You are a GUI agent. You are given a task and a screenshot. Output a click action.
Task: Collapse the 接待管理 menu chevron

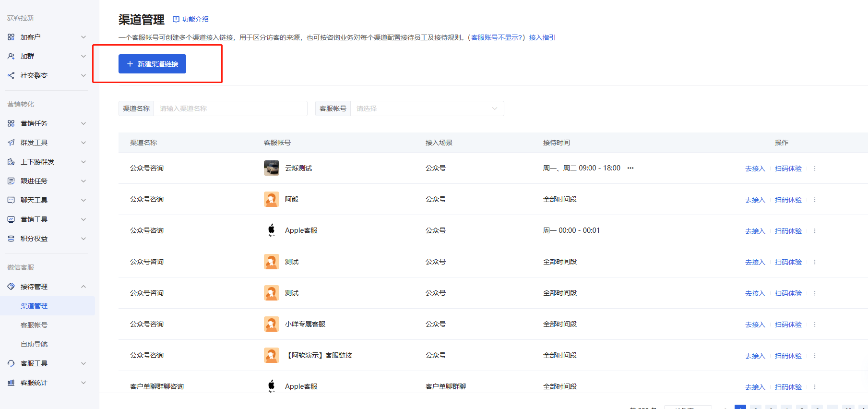click(83, 287)
